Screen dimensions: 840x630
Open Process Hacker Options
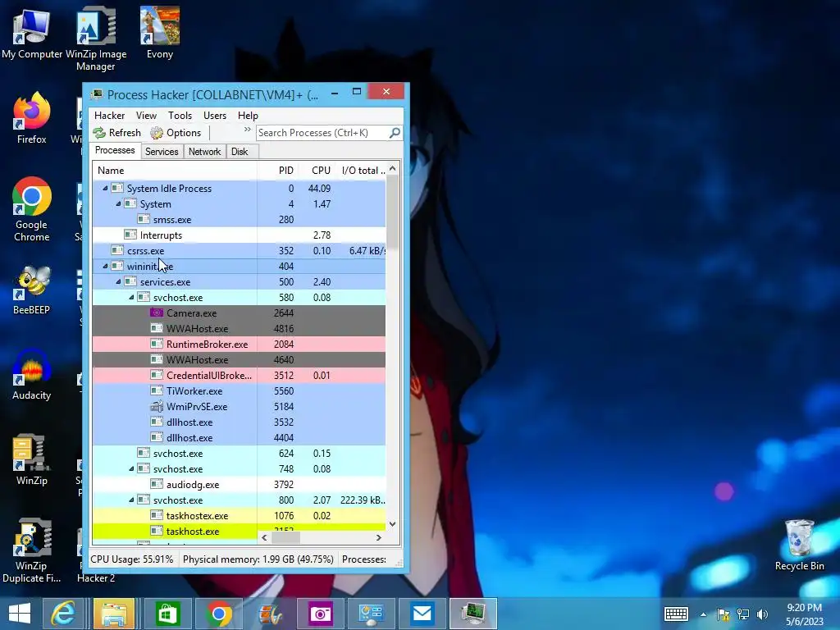[176, 133]
